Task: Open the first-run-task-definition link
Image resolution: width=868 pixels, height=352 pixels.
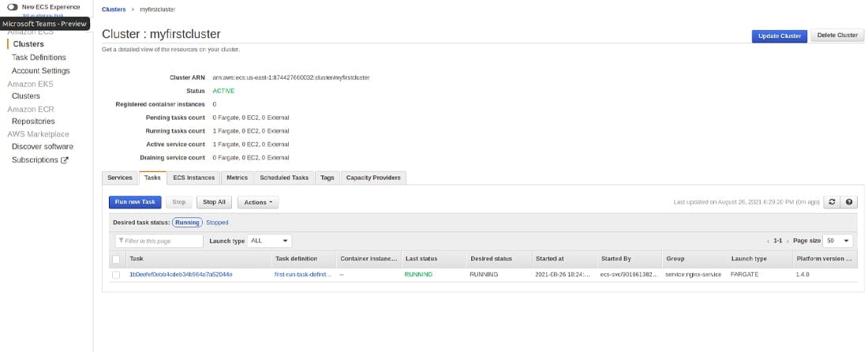Action: coord(303,275)
